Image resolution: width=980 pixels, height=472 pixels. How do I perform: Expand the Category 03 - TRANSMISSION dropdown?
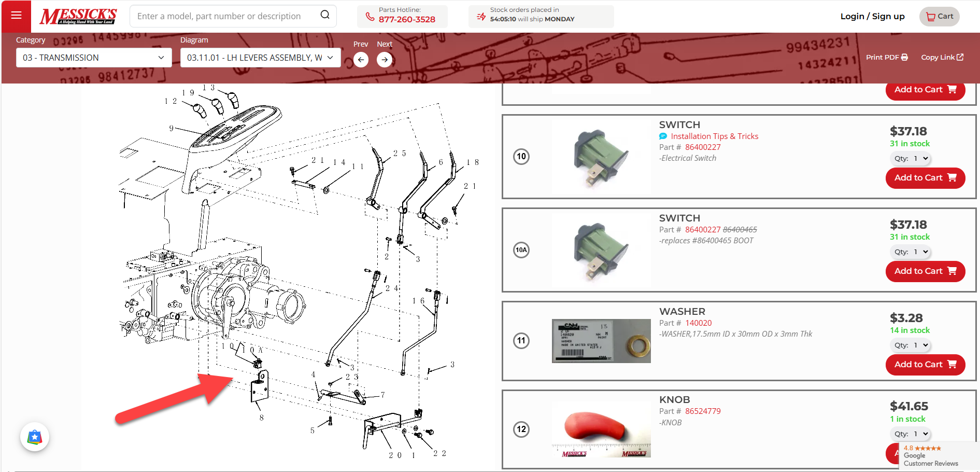coord(94,58)
